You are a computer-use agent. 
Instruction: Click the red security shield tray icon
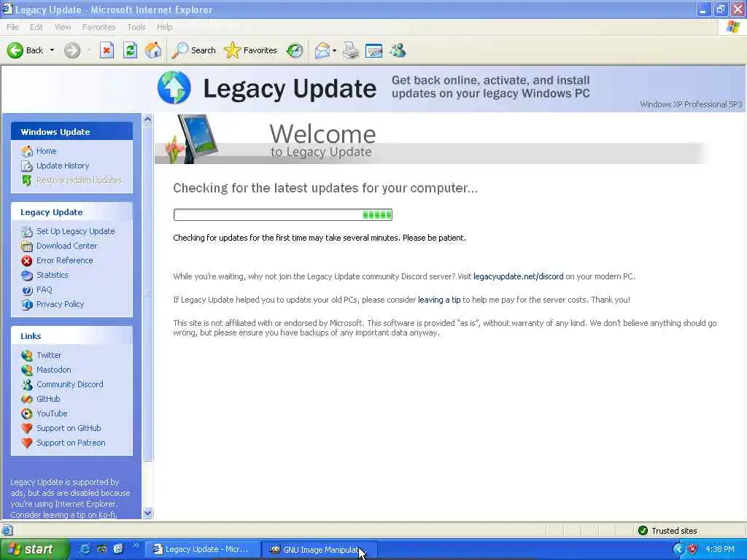tap(693, 550)
